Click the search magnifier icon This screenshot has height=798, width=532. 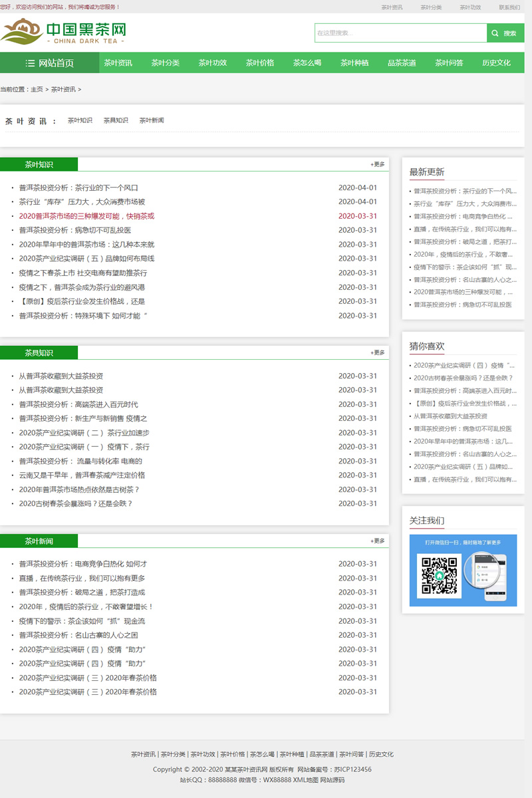coord(495,32)
